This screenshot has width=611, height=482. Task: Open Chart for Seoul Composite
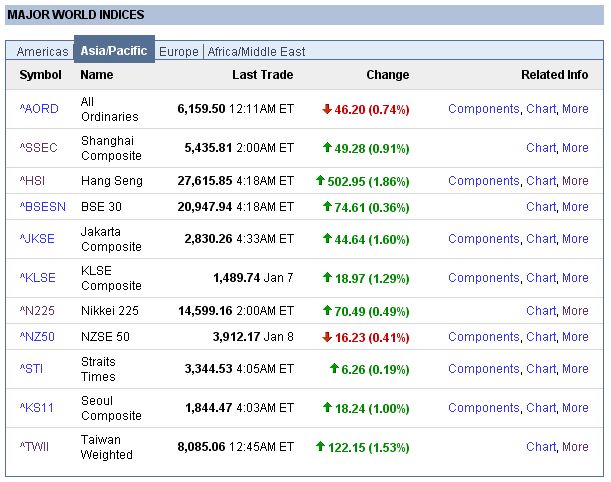click(x=541, y=408)
